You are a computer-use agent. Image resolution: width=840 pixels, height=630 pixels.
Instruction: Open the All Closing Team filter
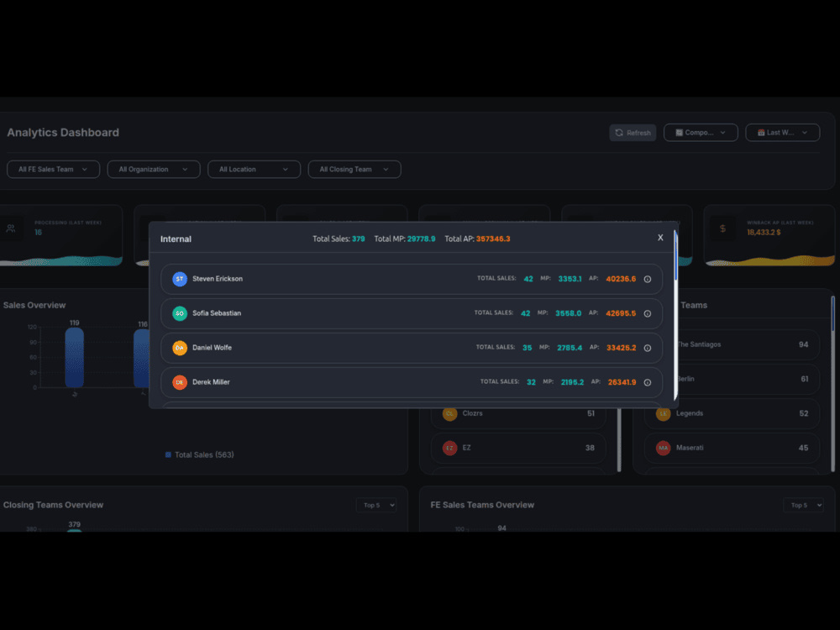coord(354,170)
